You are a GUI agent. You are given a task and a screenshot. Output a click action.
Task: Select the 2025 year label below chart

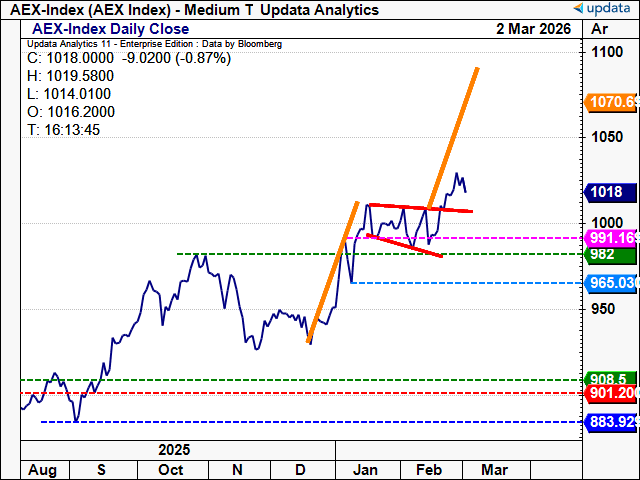[172, 451]
